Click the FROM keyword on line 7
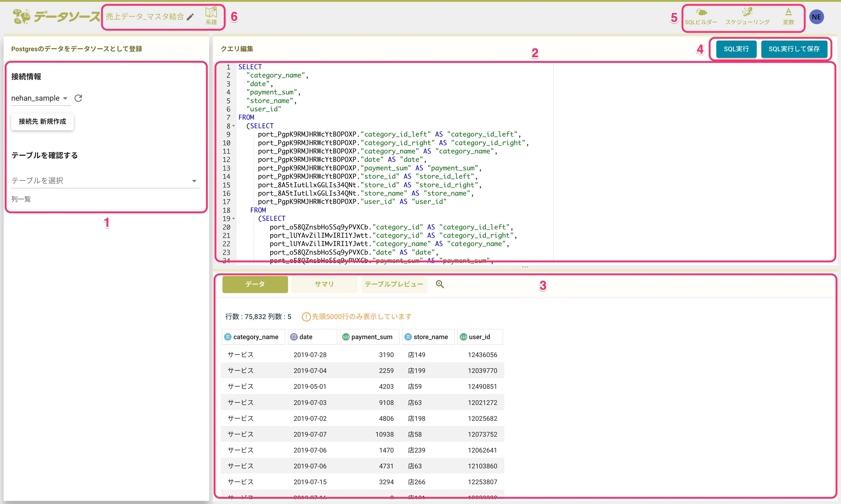The width and height of the screenshot is (841, 504). click(x=246, y=118)
